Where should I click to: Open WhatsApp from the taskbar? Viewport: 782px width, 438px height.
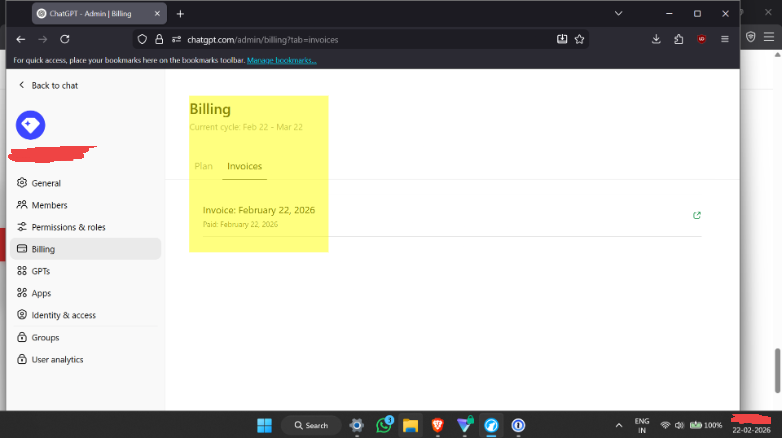[x=384, y=425]
